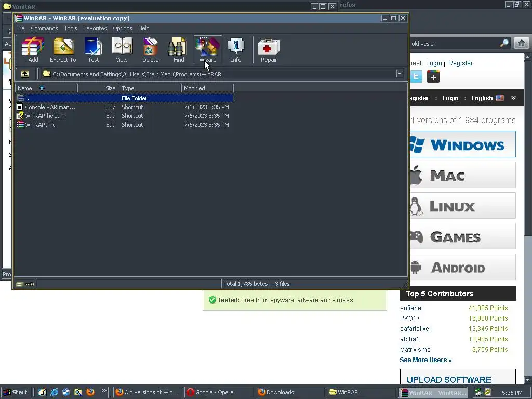Click Firefox quick launch icon in taskbar
The width and height of the screenshot is (532, 399).
(x=90, y=392)
